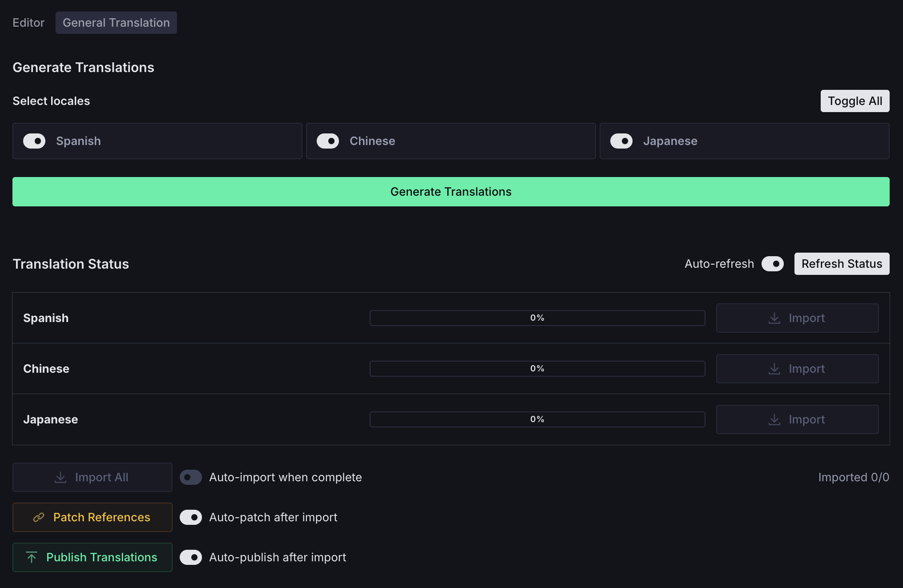The image size is (903, 588).
Task: Turn off Auto-patch after import
Action: (x=191, y=517)
